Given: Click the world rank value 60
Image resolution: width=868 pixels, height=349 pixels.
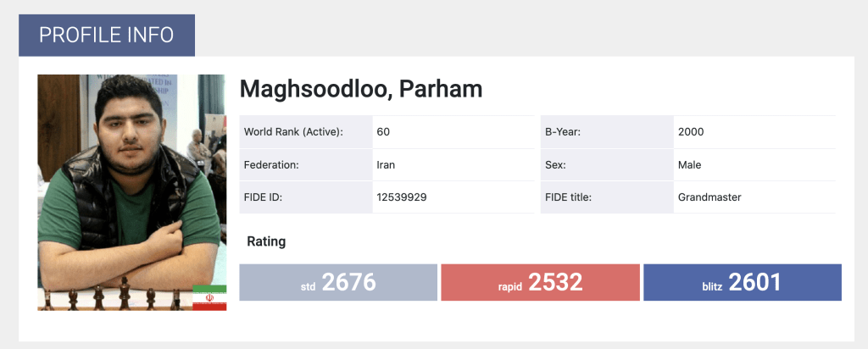Looking at the screenshot, I should [x=383, y=132].
